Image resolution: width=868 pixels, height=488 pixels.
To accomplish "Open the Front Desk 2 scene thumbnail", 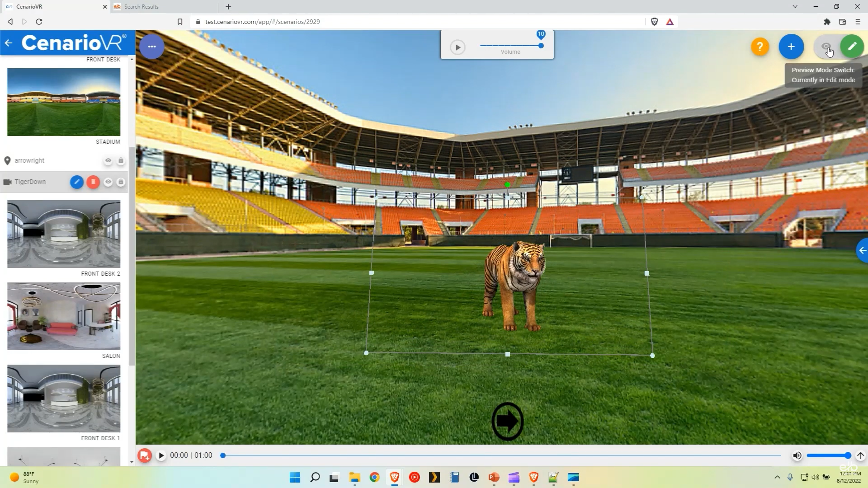I will (x=64, y=234).
